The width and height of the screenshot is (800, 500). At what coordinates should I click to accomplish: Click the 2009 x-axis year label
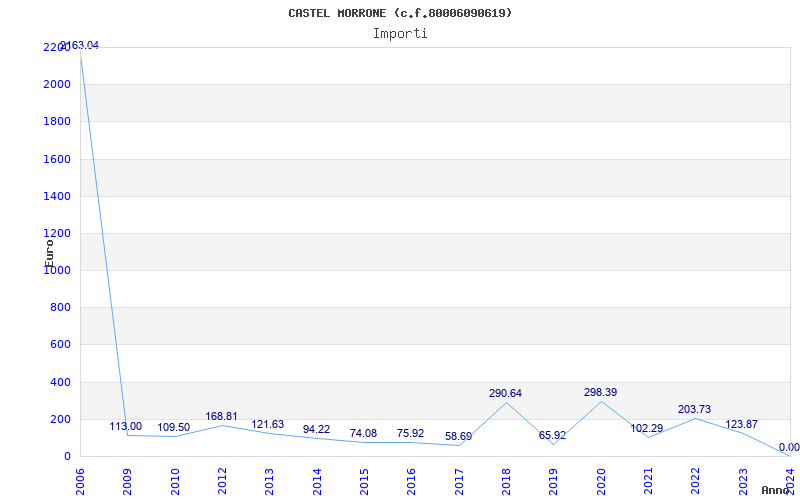[x=128, y=482]
